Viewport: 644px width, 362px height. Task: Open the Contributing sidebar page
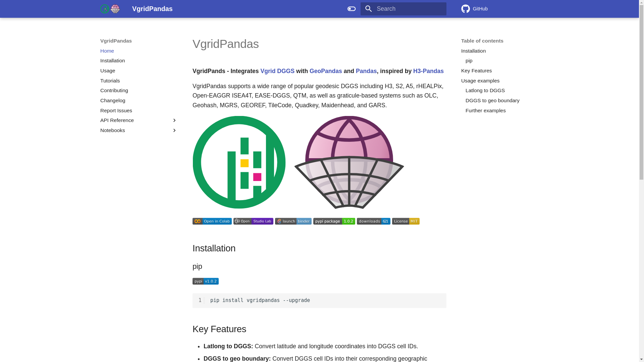114,90
